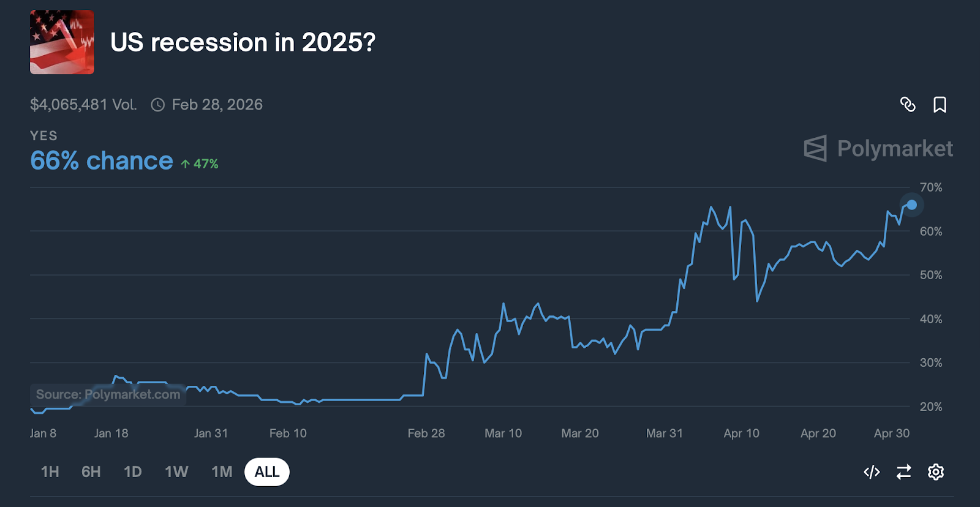Show the 1M time range

[222, 472]
